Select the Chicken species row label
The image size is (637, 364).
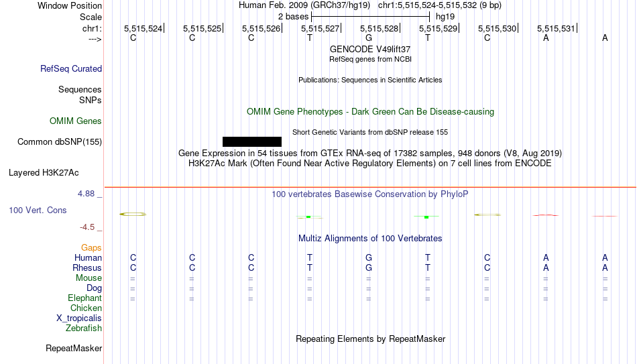coord(86,308)
